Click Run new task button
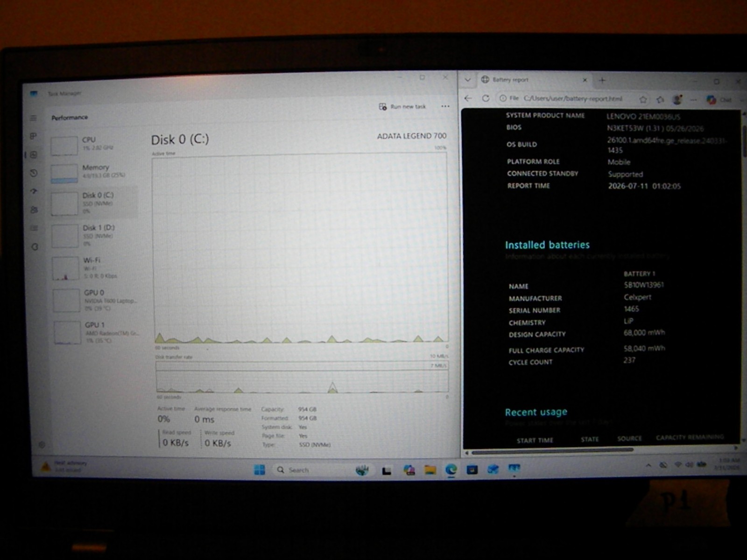The image size is (747, 560). [x=402, y=106]
